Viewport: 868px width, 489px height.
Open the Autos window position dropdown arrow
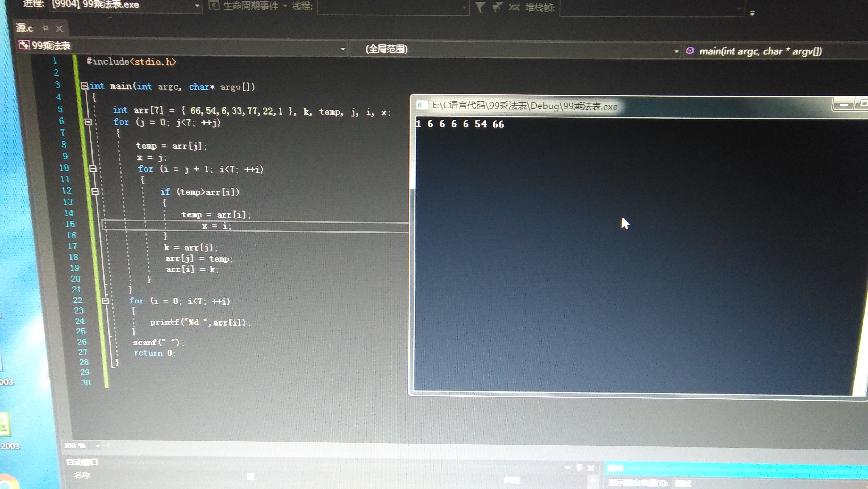567,467
